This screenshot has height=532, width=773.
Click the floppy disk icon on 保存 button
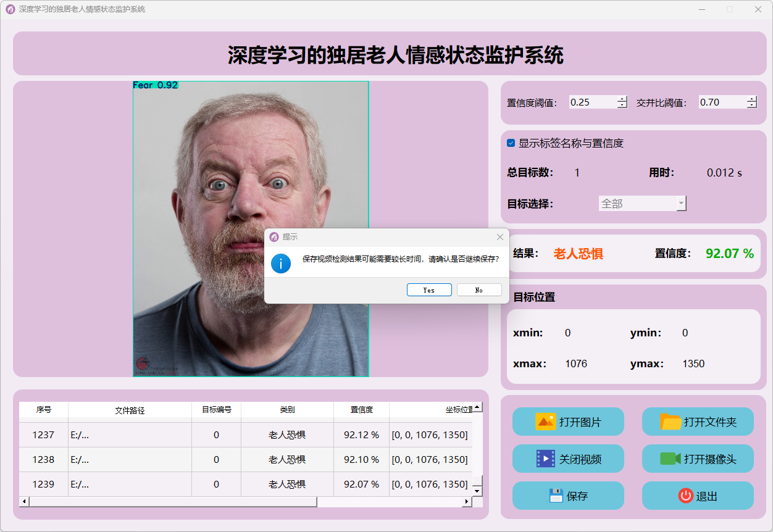pos(556,496)
